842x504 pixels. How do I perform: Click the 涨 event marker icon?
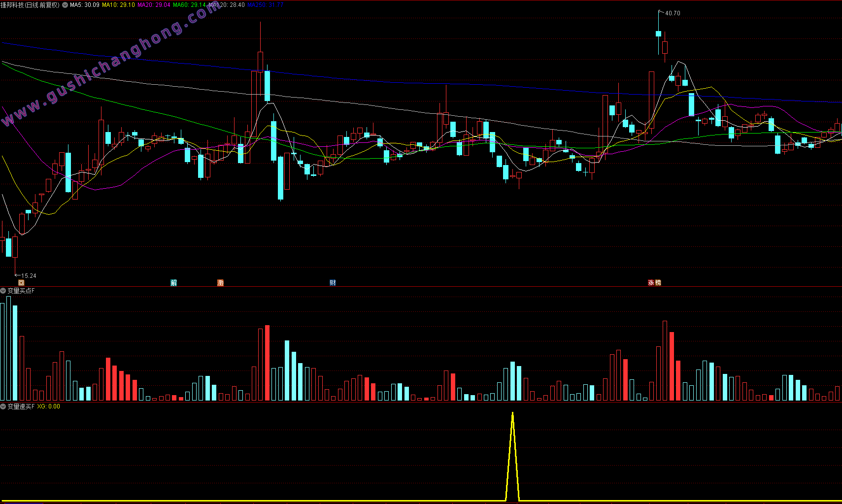coord(651,283)
